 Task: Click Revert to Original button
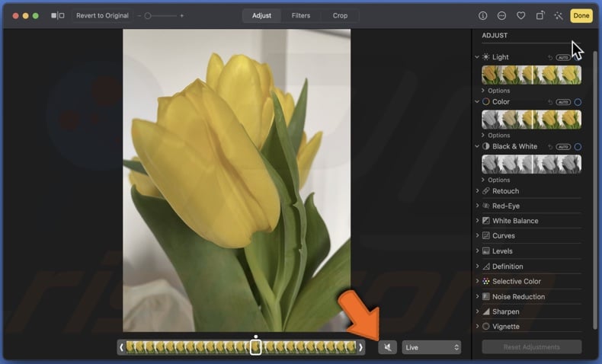coord(102,16)
